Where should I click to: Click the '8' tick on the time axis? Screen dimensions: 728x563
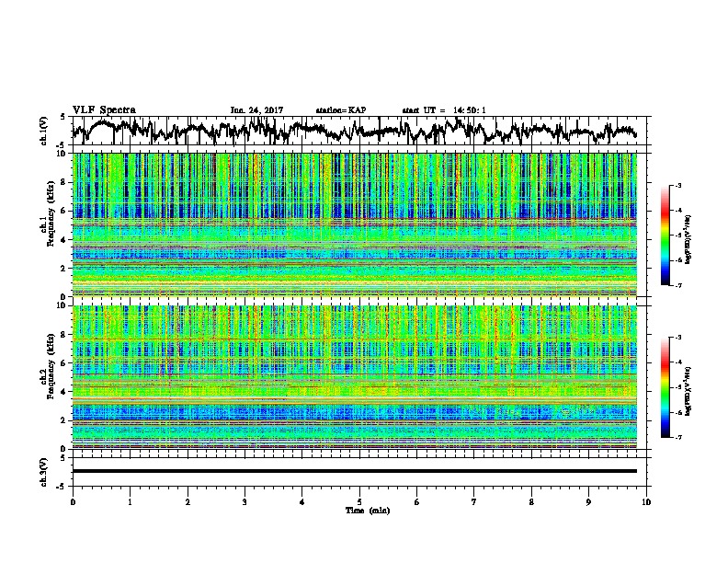point(531,502)
